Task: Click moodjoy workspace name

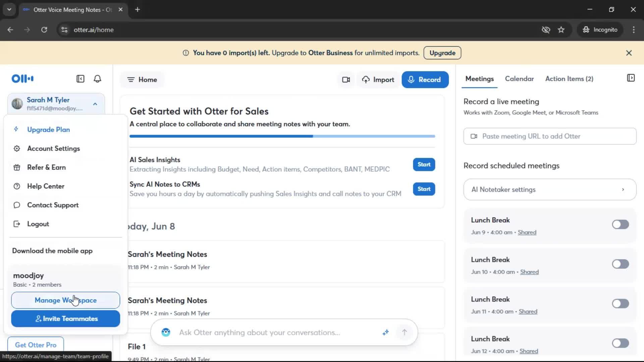Action: click(x=29, y=276)
